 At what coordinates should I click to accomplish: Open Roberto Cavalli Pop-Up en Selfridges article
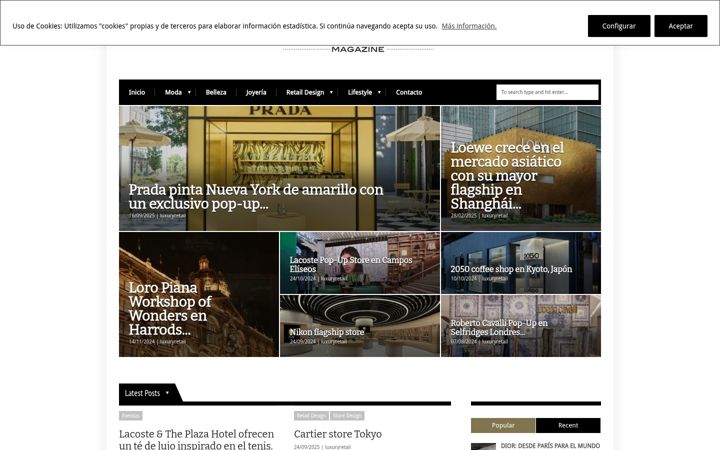(499, 327)
